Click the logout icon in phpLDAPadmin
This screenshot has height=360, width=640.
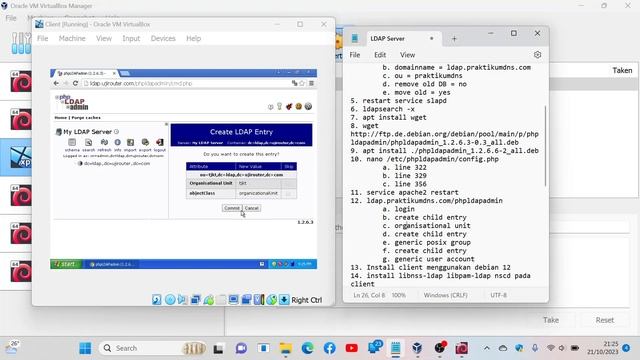click(160, 142)
